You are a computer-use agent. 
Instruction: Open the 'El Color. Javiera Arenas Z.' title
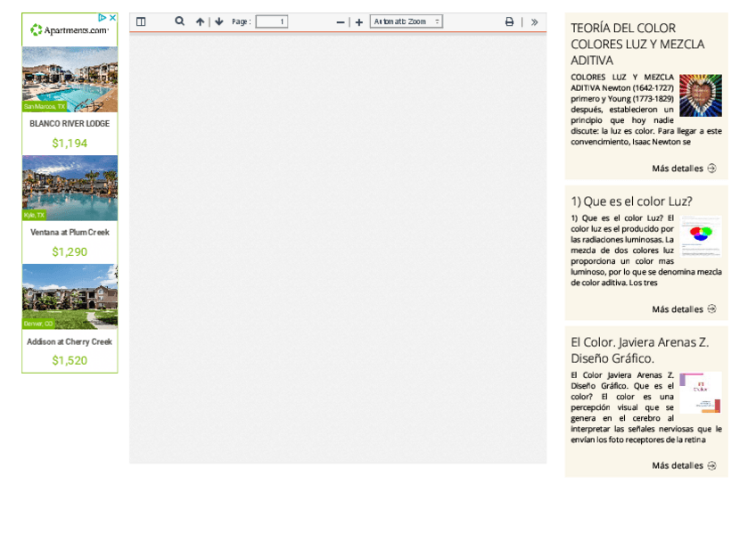(639, 349)
